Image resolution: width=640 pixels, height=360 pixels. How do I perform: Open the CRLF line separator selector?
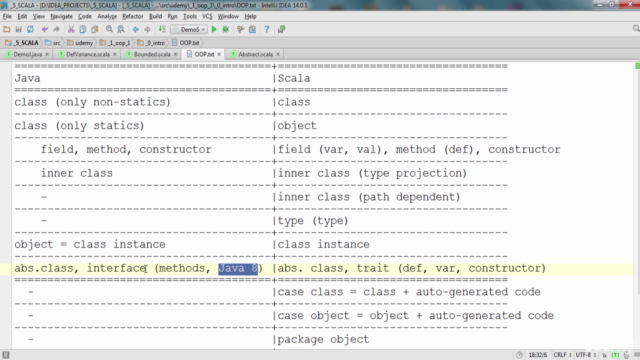tap(562, 355)
